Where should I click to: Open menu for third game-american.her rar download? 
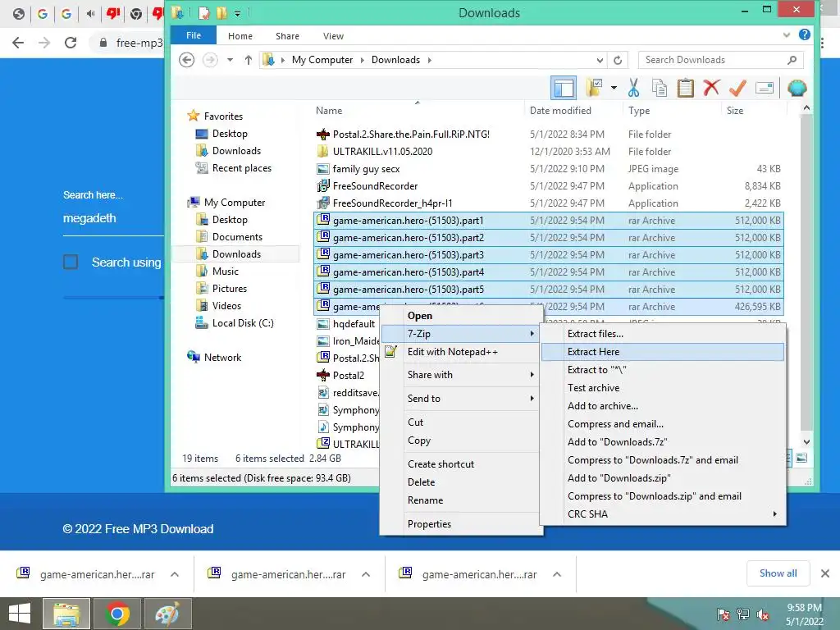(x=557, y=574)
